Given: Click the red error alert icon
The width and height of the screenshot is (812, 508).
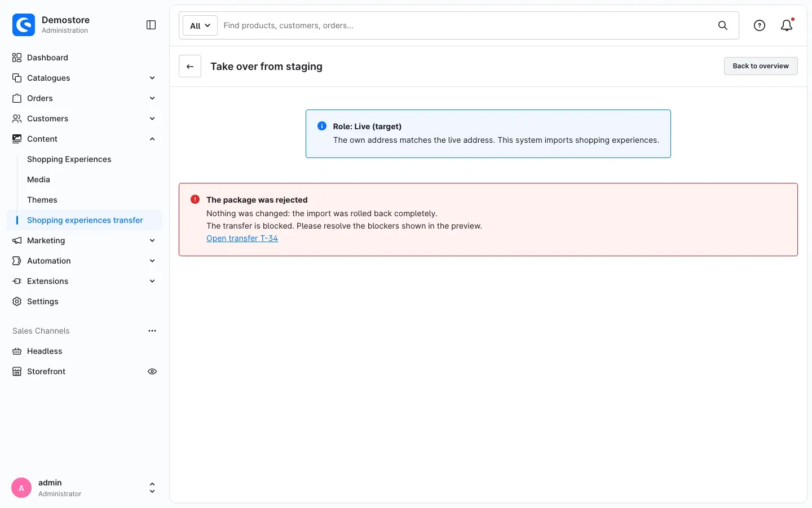Looking at the screenshot, I should click(x=195, y=199).
